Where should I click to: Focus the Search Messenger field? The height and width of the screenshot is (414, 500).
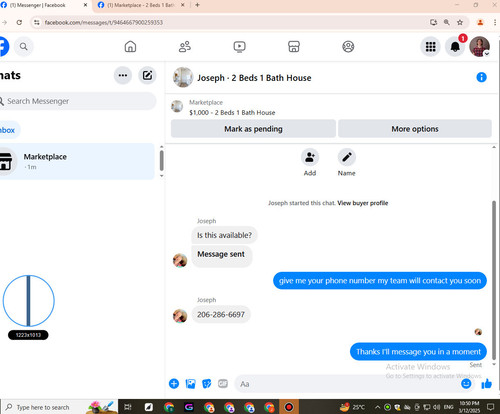78,101
